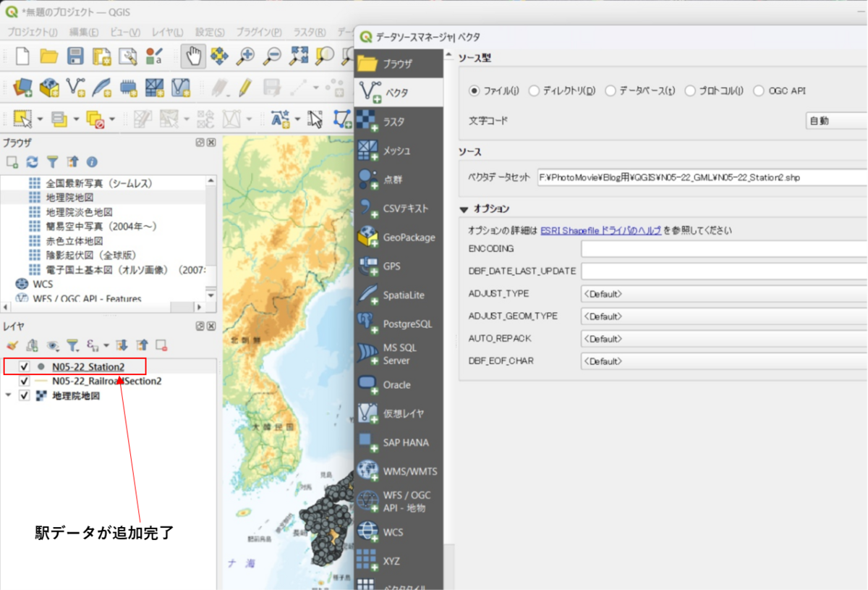The image size is (868, 590).
Task: Open the ビュー(V) menu
Action: (125, 33)
